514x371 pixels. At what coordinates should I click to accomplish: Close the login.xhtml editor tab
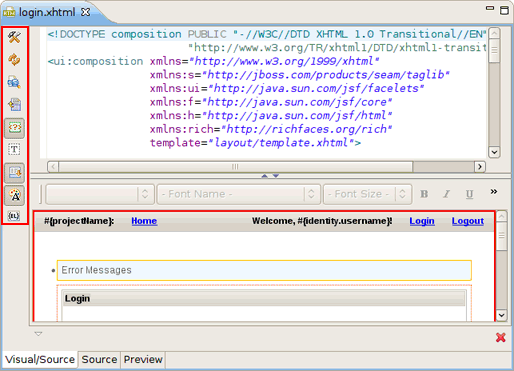click(x=86, y=12)
